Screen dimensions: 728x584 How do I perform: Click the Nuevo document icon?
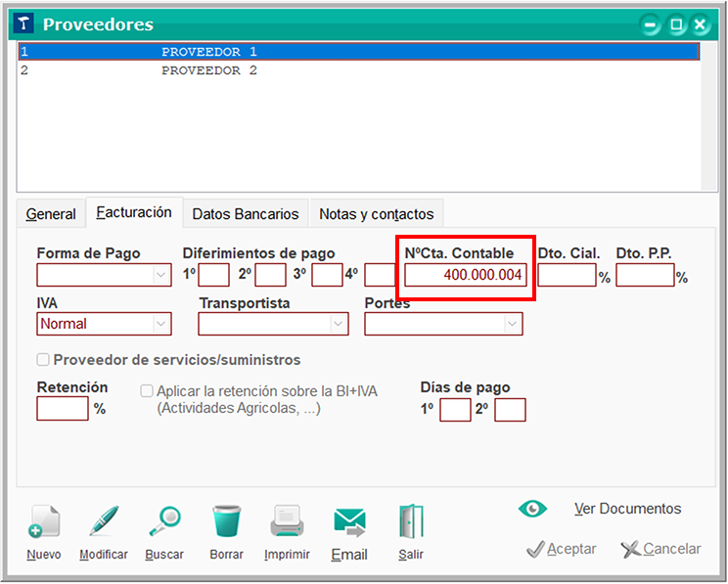pyautogui.click(x=44, y=521)
